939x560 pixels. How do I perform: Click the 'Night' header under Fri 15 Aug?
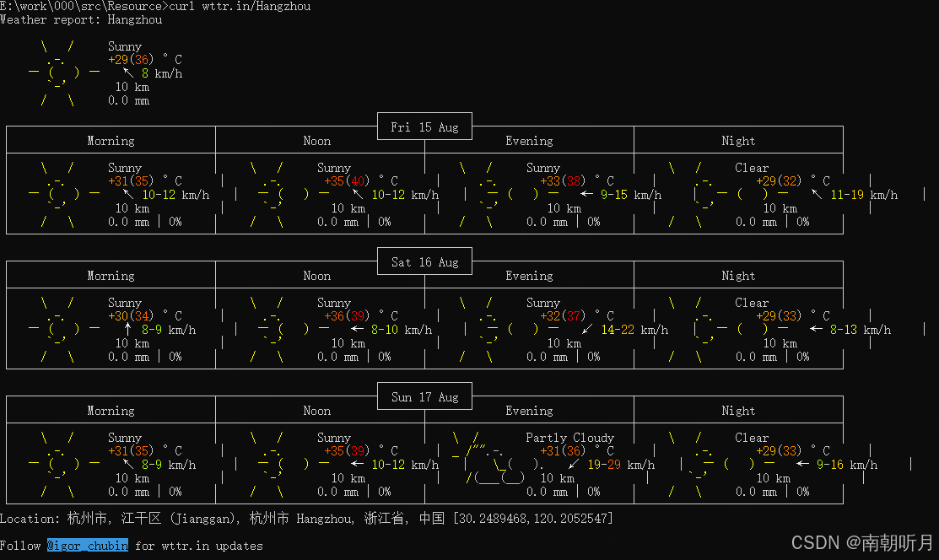[738, 141]
